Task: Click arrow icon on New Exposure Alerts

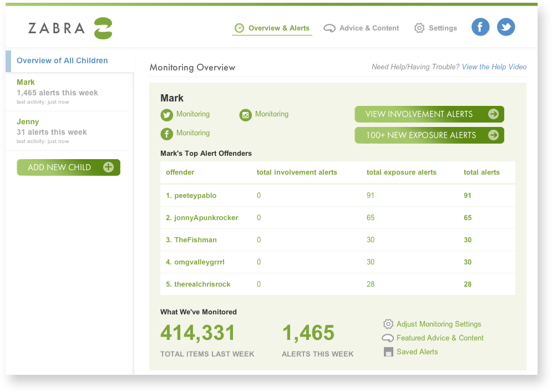Action: tap(494, 135)
